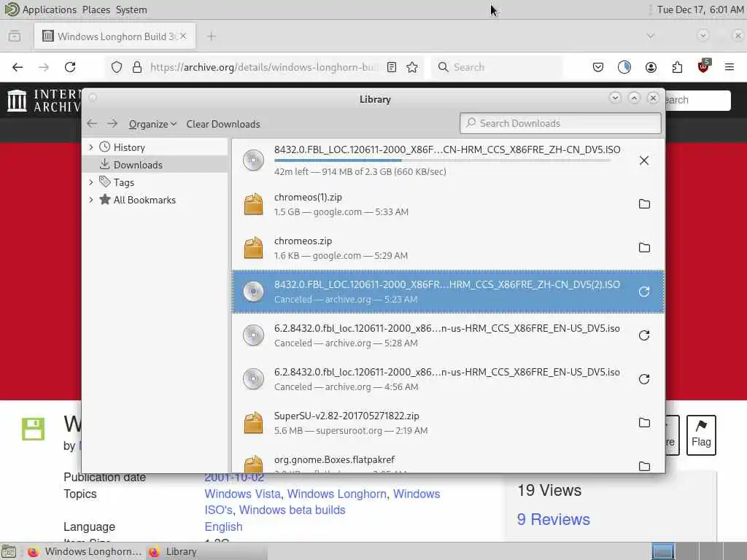Click the ISO download progress bar
Image resolution: width=747 pixels, height=560 pixels.
(442, 160)
